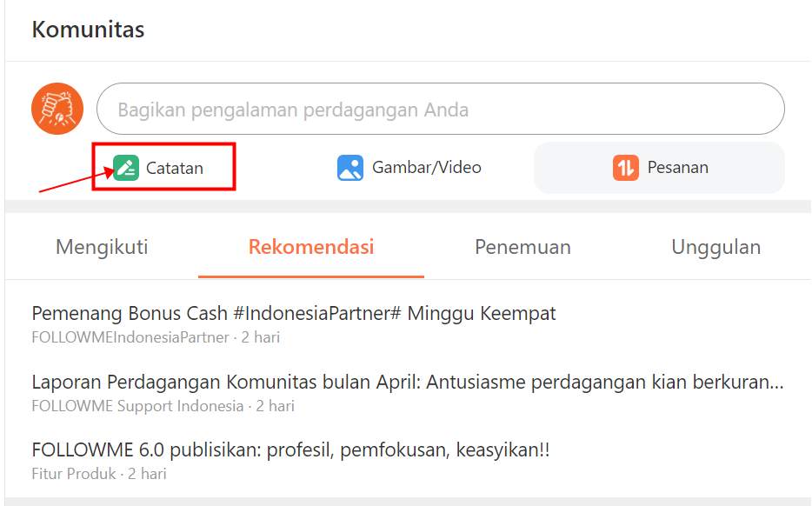Click the Pesanan label
Viewport: 812px width, 506px height.
678,168
